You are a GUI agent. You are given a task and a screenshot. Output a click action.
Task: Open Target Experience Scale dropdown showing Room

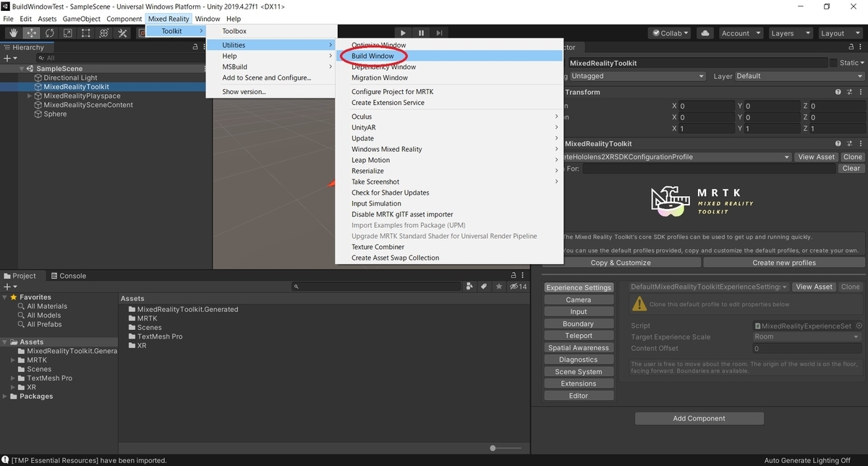point(807,336)
